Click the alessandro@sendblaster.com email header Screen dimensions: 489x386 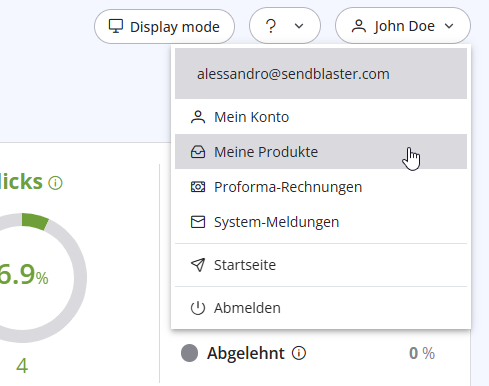click(321, 73)
